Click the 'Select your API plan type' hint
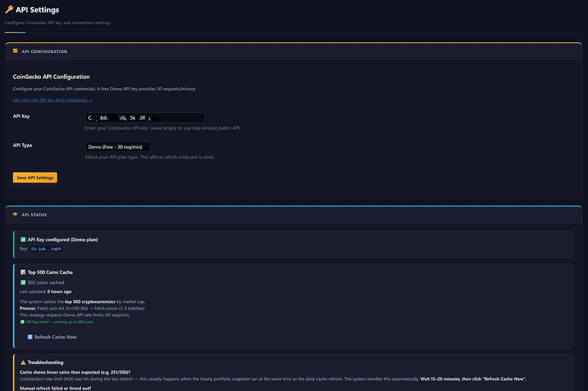This screenshot has width=588, height=391. click(150, 157)
